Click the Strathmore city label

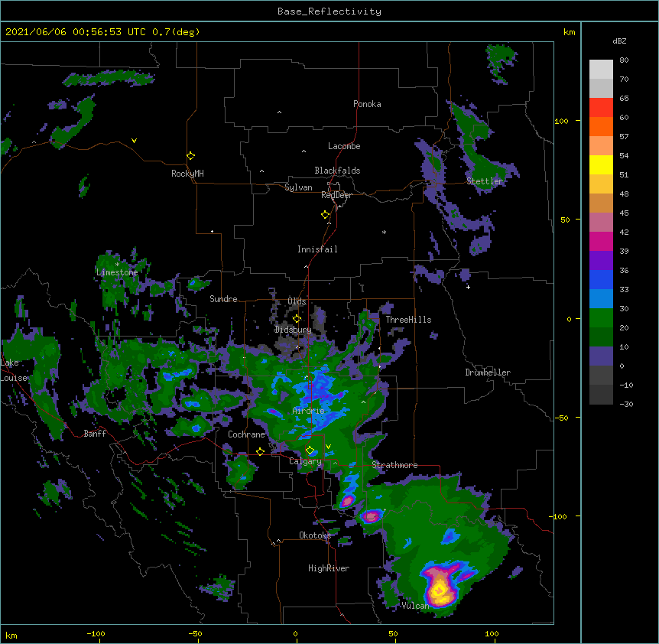tap(394, 465)
